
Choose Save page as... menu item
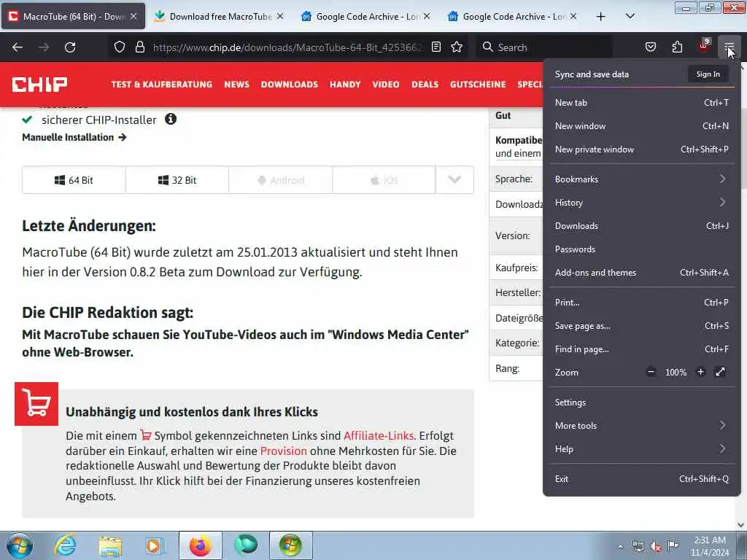[x=642, y=326]
